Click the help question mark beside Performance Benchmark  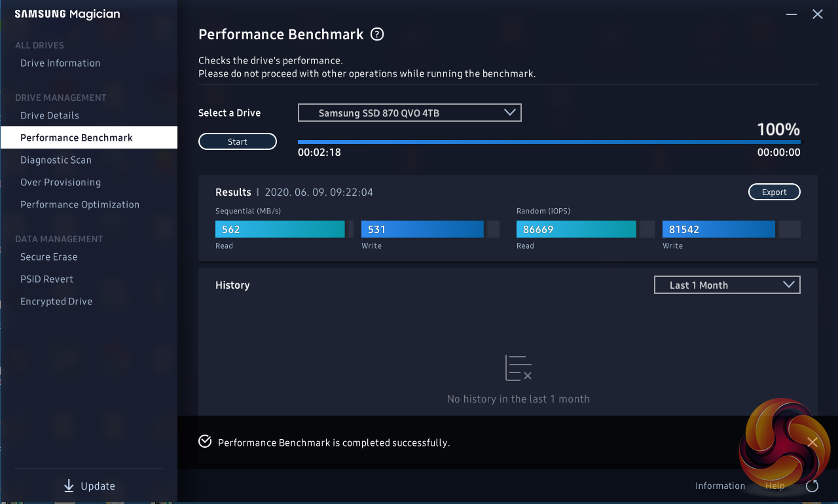tap(377, 35)
